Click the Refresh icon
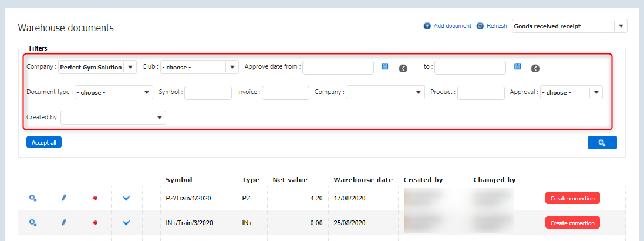Viewport: 644px width, 241px height. 480,26
